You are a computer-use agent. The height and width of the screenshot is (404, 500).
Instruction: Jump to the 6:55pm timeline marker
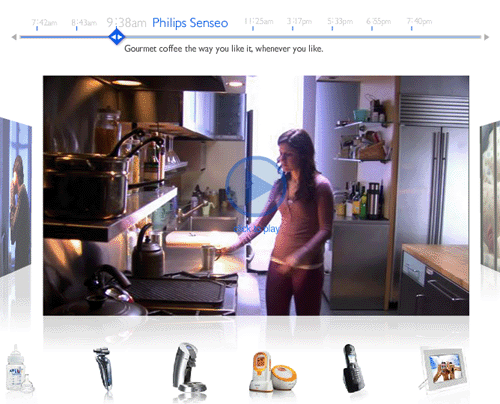click(379, 21)
